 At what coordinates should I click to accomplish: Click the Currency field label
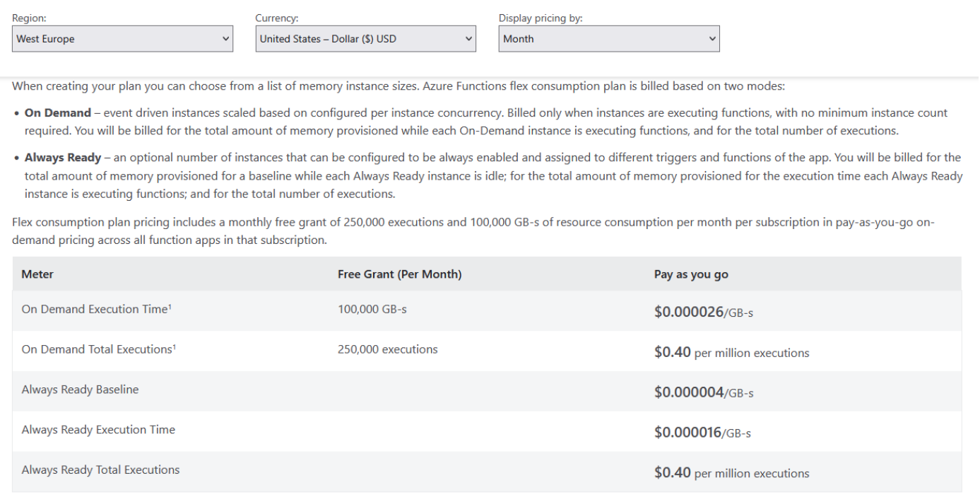pyautogui.click(x=276, y=18)
